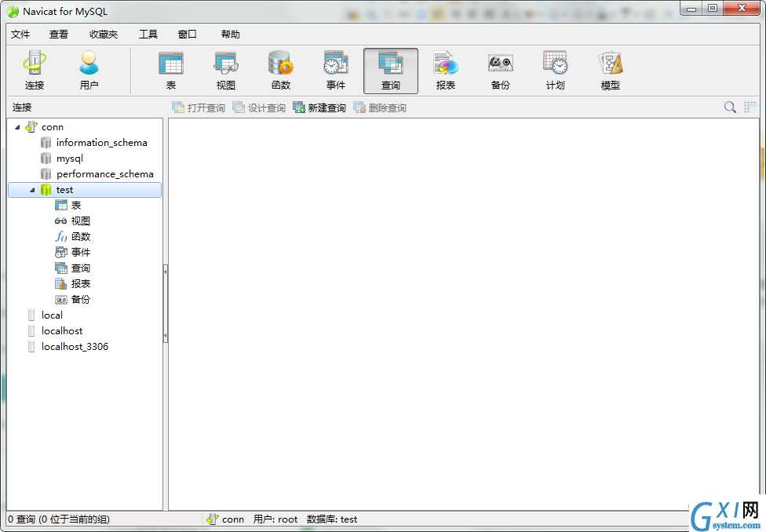Image resolution: width=766 pixels, height=532 pixels.
Task: Select 报表 label under test database
Action: 81,283
